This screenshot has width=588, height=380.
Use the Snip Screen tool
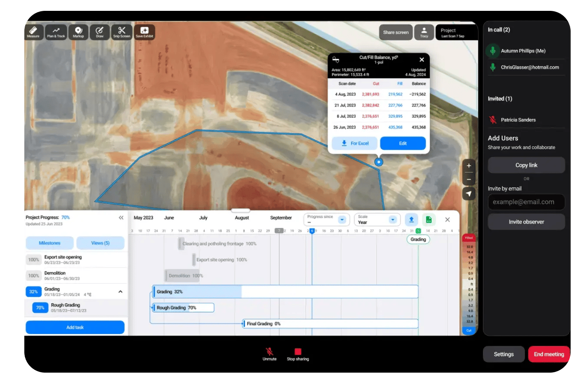pos(121,32)
